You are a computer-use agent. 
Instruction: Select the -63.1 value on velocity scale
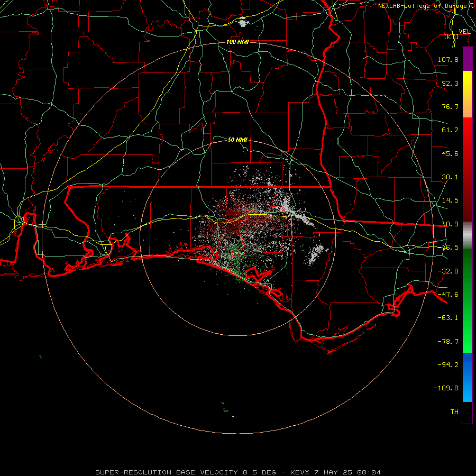pyautogui.click(x=448, y=318)
